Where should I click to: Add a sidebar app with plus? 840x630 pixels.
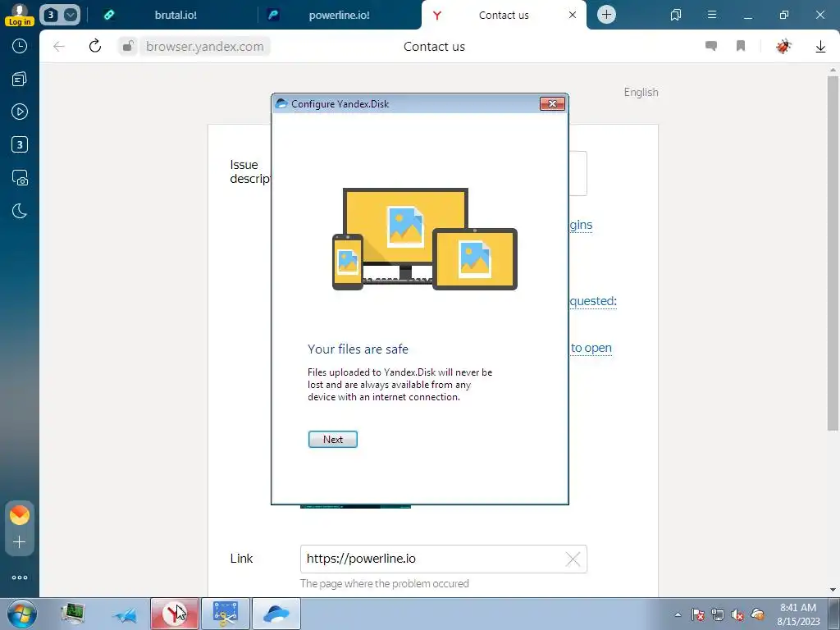tap(20, 542)
